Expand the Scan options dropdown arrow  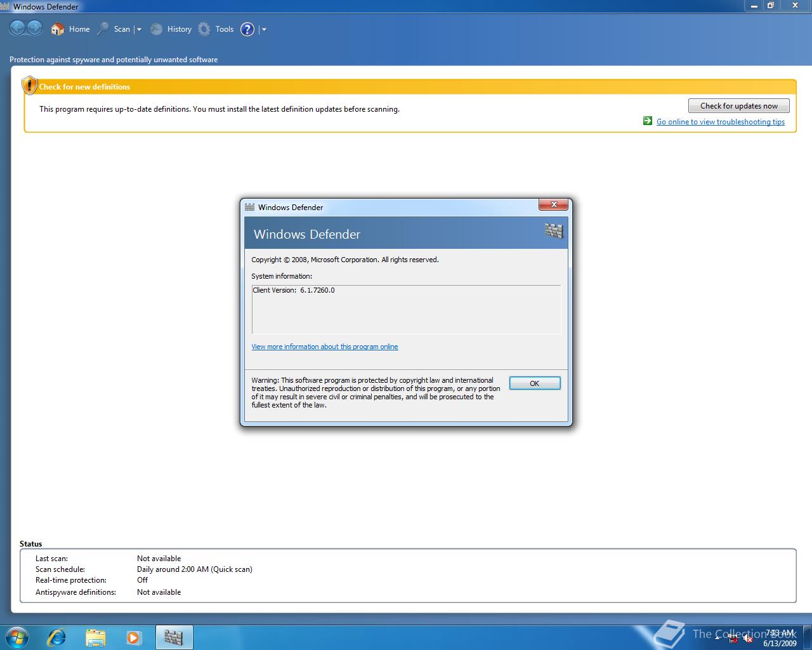(x=139, y=29)
